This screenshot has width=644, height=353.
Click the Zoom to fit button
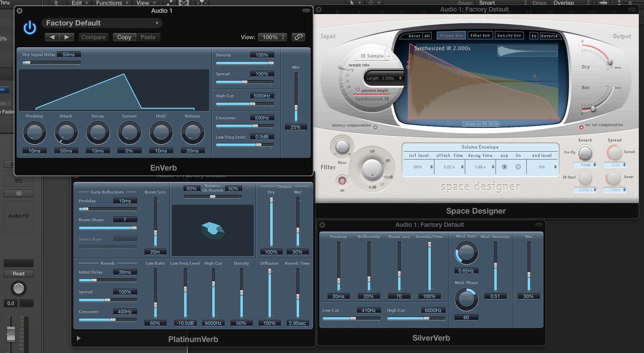click(476, 124)
